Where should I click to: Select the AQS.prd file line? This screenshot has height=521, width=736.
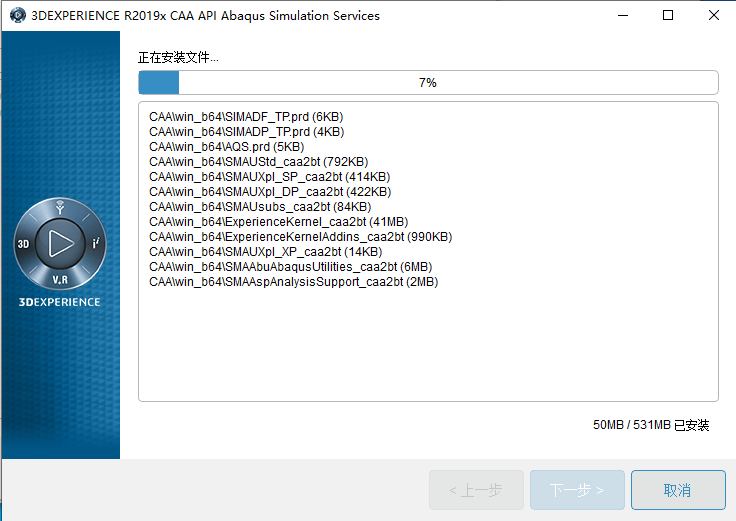[226, 147]
